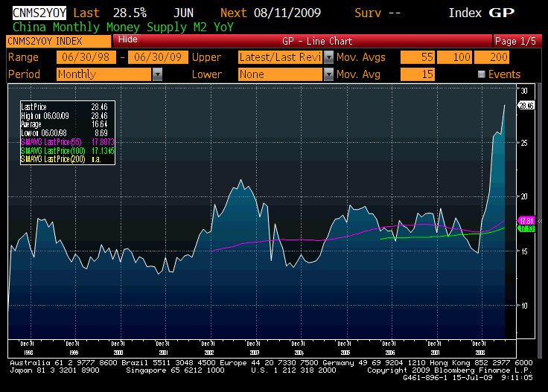The height and width of the screenshot is (392, 548).
Task: Click the Next 08/11/2009 release date
Action: point(270,13)
